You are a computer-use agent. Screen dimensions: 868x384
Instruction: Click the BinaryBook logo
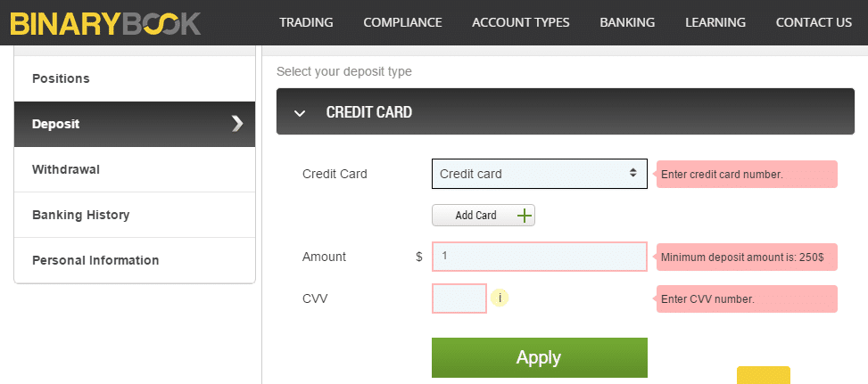coord(105,23)
